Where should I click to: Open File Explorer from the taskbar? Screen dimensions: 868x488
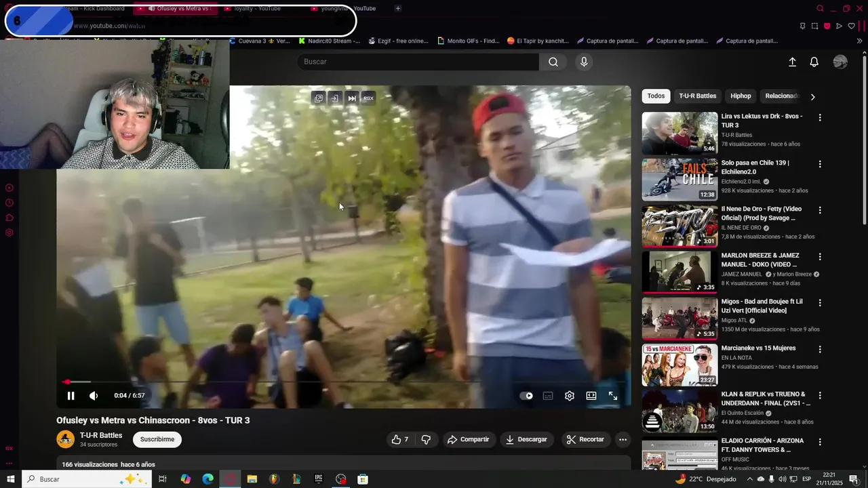click(252, 479)
